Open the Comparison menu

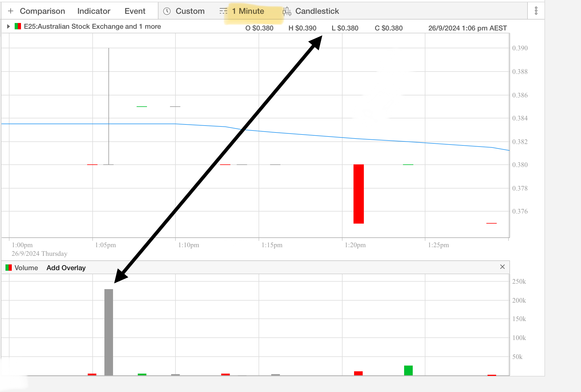42,11
